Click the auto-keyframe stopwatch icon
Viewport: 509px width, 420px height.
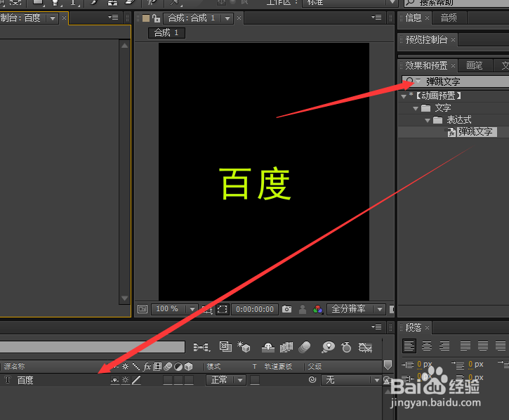(x=346, y=347)
